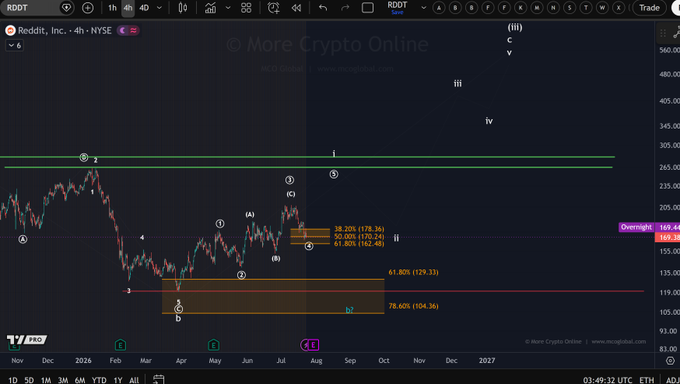Click the circled T quick-access button
Image resolution: width=680 pixels, height=384 pixels.
586,8
